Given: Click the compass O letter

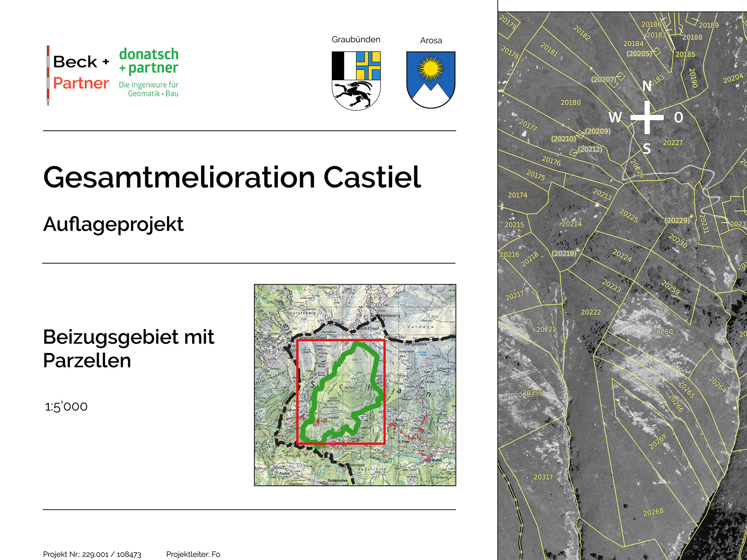Looking at the screenshot, I should [x=679, y=117].
